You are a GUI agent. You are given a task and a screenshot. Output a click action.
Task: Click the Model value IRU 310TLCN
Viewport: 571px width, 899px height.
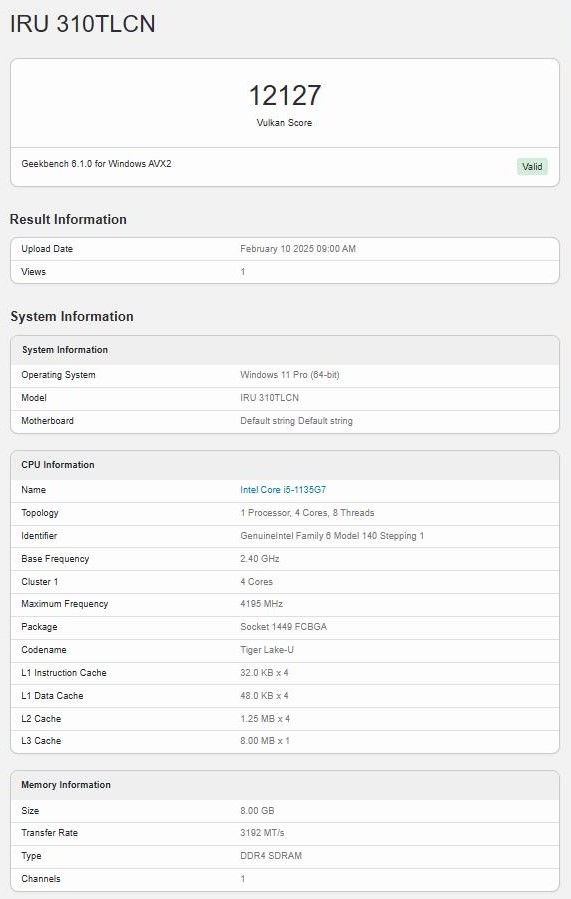[269, 398]
